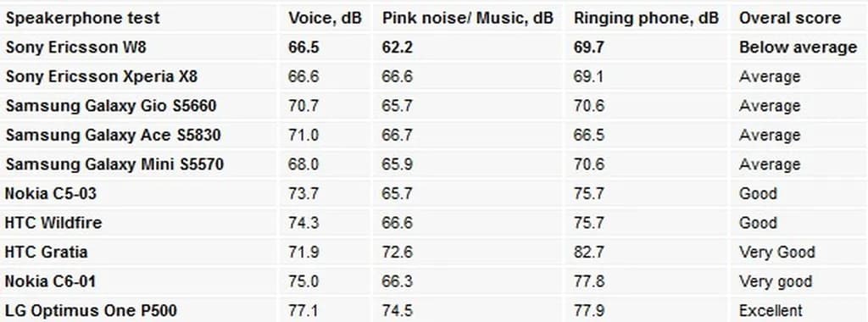Click Samsung Galaxy Ace S5830 name
This screenshot has height=322, width=868.
tap(109, 135)
